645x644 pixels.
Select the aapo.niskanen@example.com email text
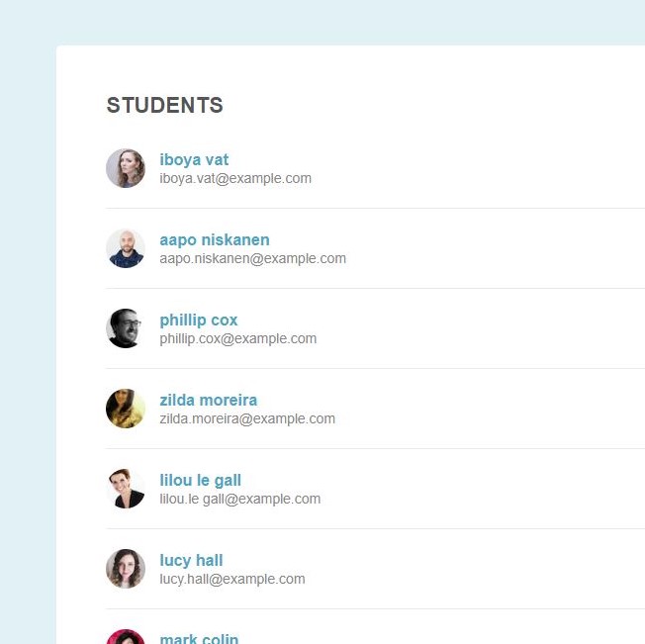[x=253, y=259]
